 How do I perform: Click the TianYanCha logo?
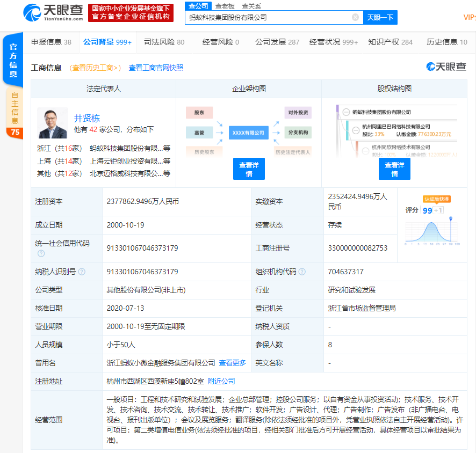[53, 12]
